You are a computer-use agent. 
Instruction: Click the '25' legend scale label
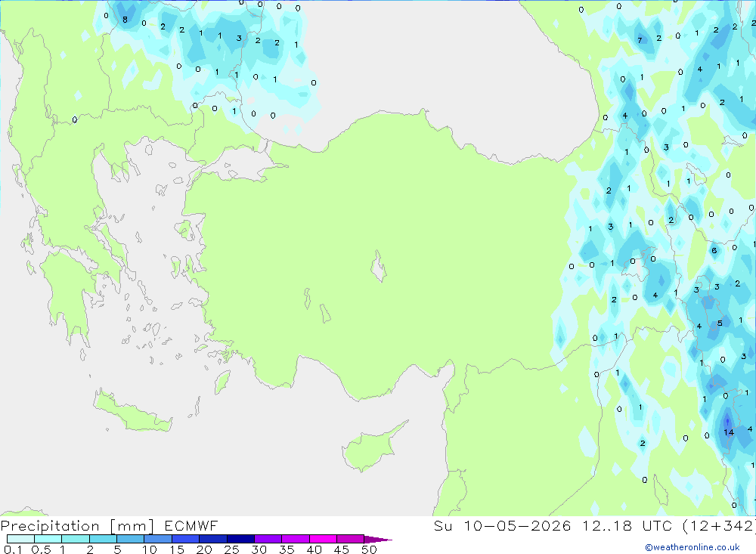232,549
